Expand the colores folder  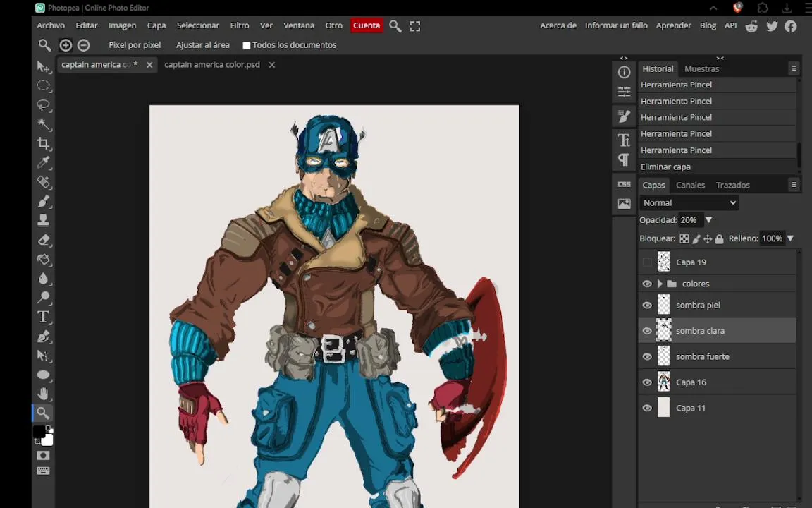click(660, 284)
